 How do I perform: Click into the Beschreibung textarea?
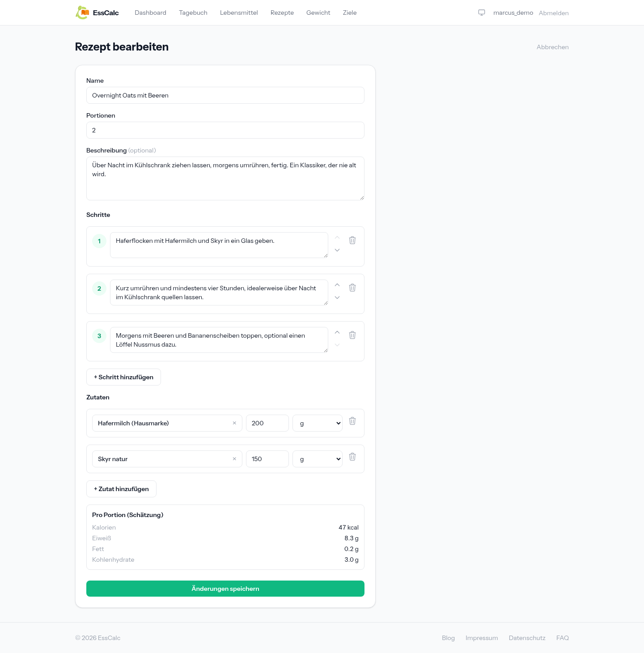tap(225, 178)
